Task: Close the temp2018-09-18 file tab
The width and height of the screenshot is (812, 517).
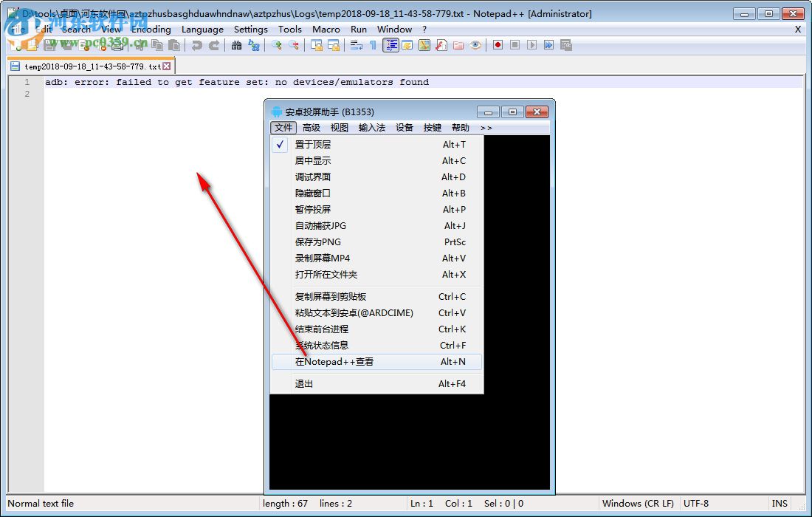Action: point(167,66)
